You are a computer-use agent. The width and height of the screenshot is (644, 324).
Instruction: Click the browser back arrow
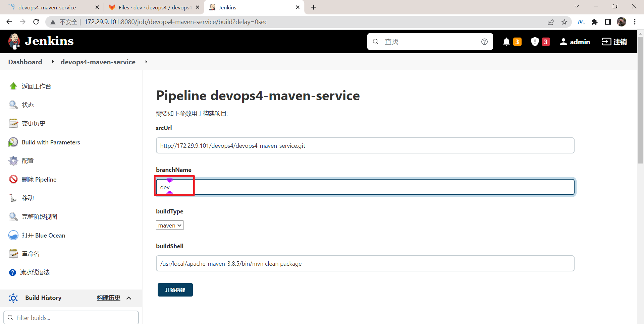tap(9, 22)
